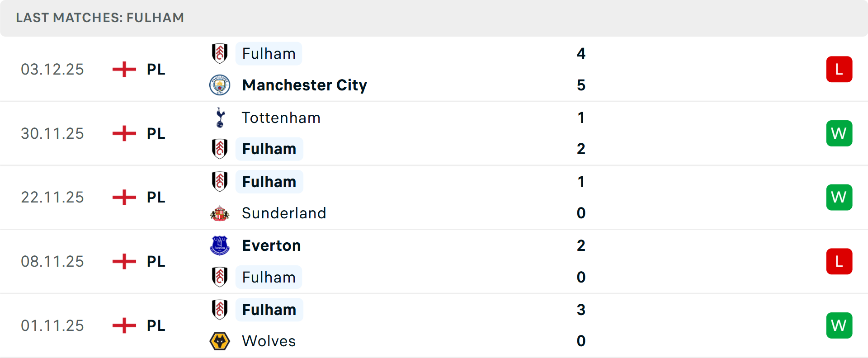Screen dimensions: 868x358
Task: Click the Manchester City team name
Action: [x=304, y=85]
